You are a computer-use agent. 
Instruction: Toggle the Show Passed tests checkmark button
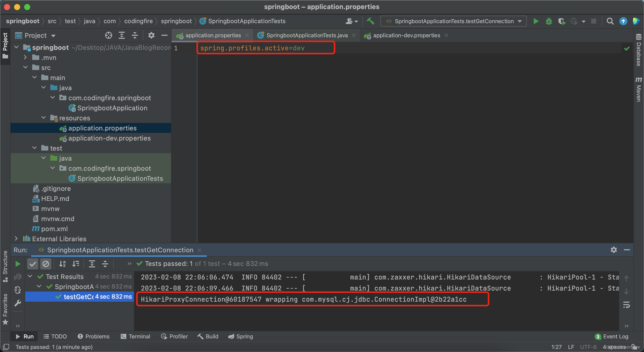33,264
